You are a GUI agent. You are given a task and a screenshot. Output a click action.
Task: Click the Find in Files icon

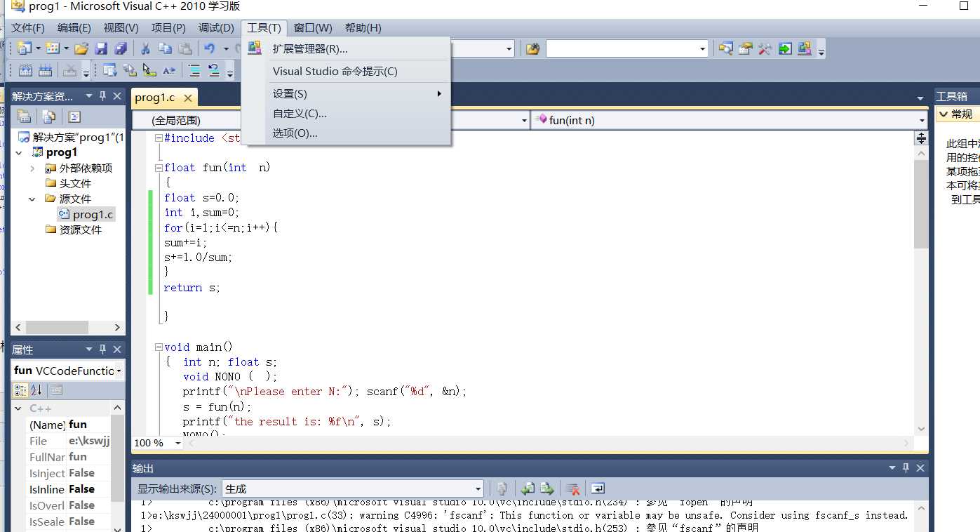tap(533, 48)
